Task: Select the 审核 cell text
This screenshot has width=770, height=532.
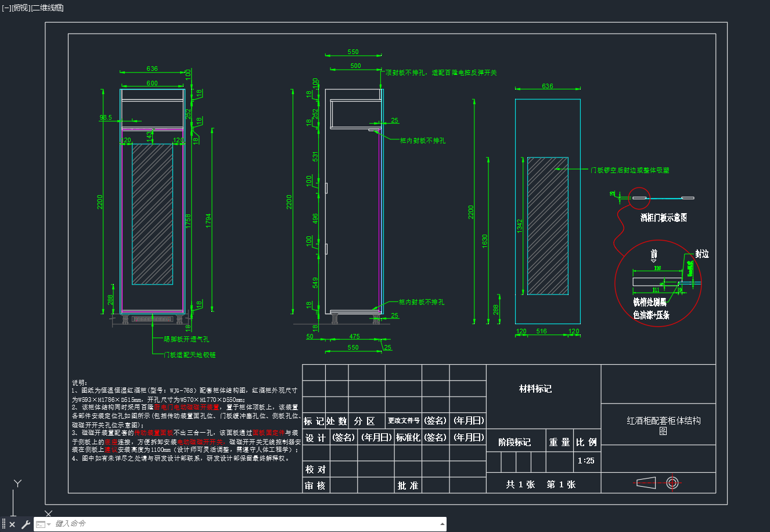Action: coord(315,486)
